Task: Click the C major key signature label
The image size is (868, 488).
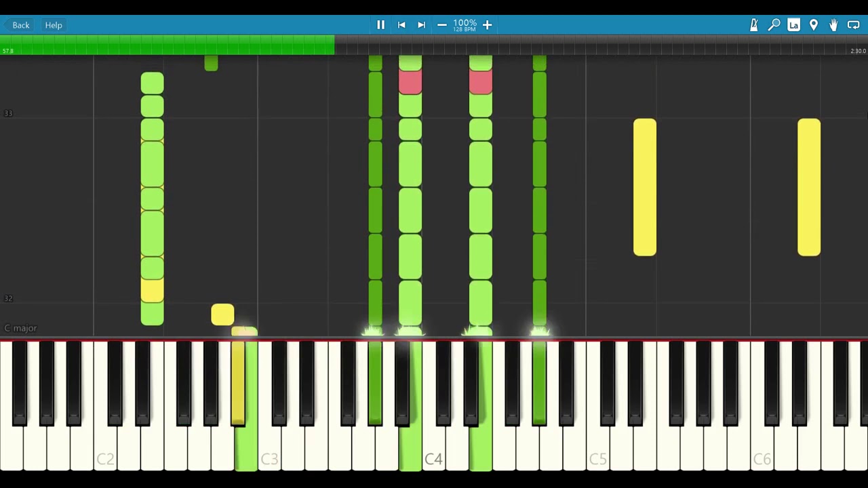Action: pyautogui.click(x=20, y=328)
